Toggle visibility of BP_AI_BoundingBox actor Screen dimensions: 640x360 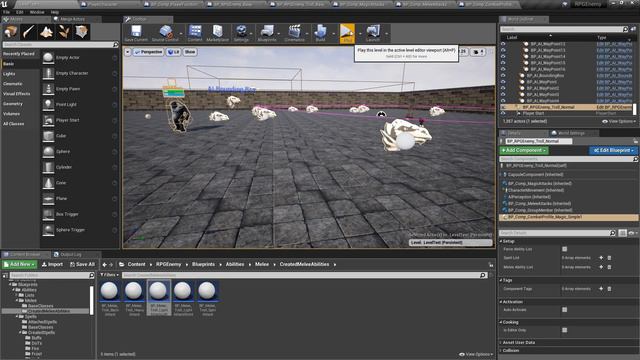pos(503,76)
